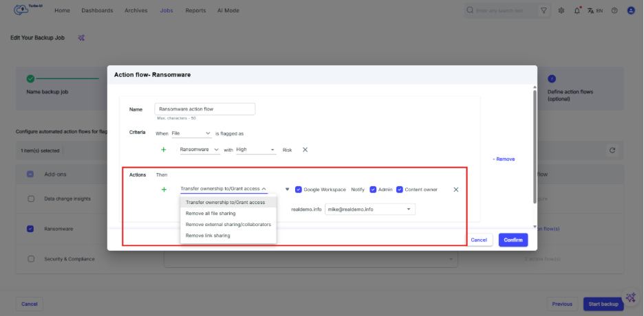Open the mike@realdemo.info email dropdown
The image size is (644, 316).
pyautogui.click(x=370, y=209)
